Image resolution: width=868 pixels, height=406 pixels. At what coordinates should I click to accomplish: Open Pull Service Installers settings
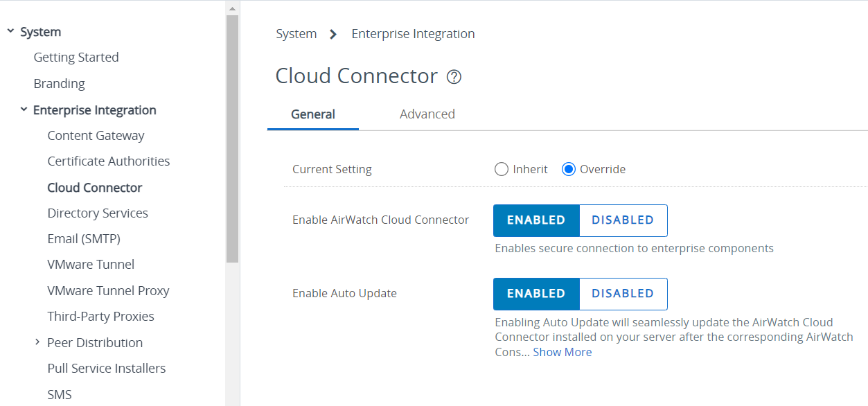click(107, 369)
